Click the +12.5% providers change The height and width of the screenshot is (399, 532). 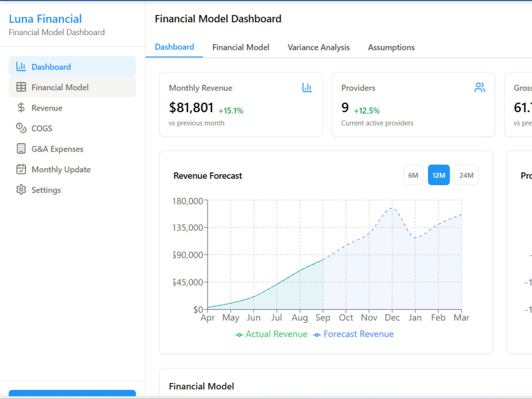(367, 111)
